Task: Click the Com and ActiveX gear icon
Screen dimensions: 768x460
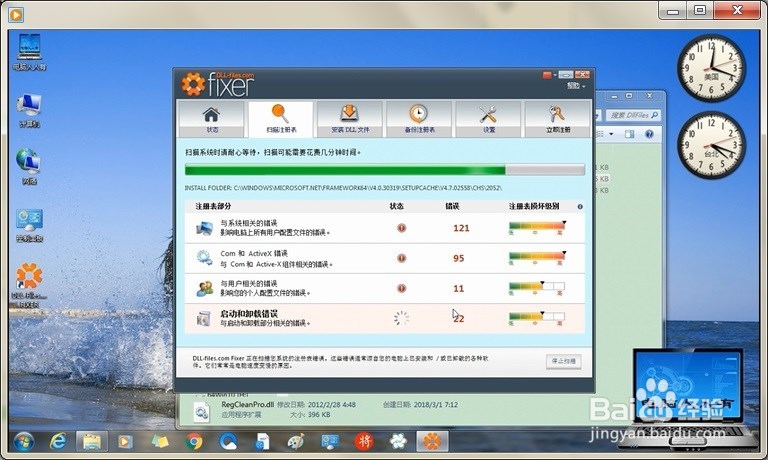Action: coord(204,258)
